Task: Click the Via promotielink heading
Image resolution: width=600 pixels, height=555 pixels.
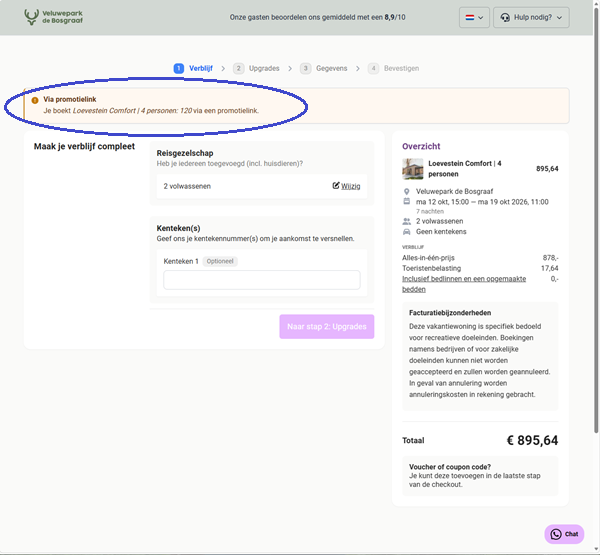Action: (70, 100)
